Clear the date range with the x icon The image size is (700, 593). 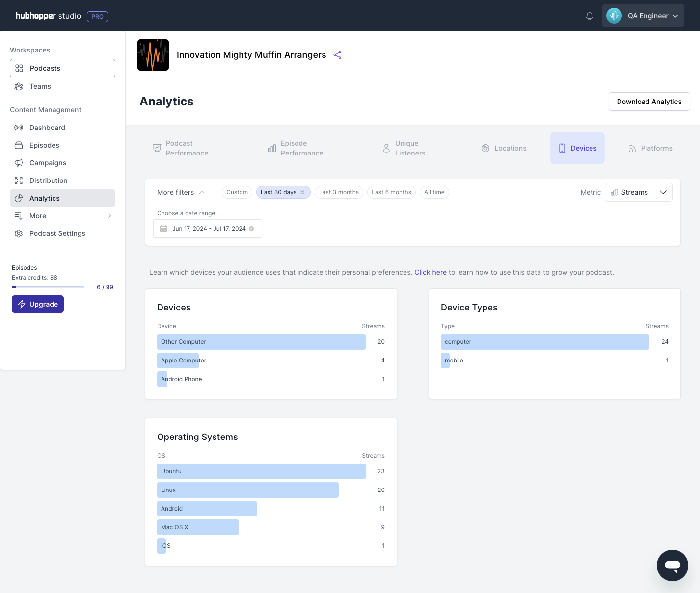pyautogui.click(x=251, y=229)
